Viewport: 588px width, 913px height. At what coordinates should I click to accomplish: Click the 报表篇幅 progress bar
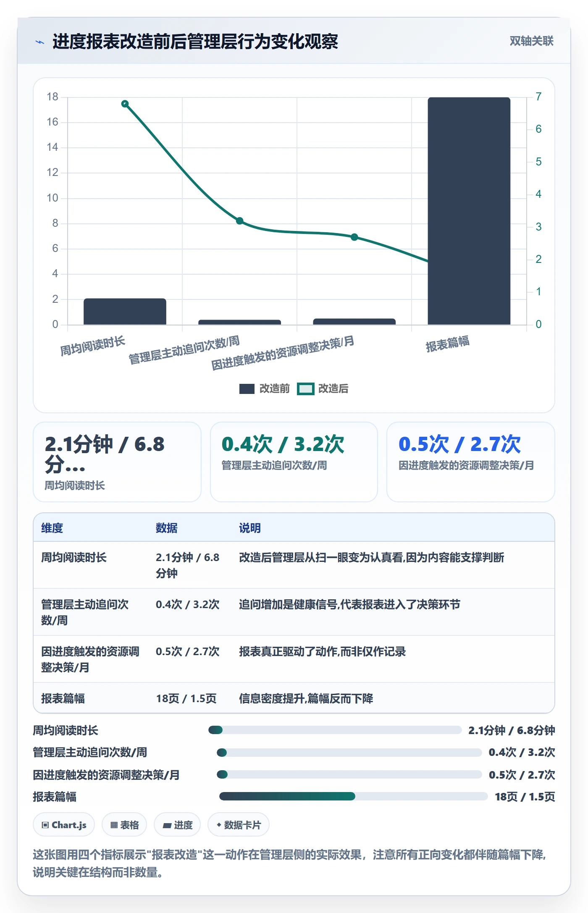[353, 796]
